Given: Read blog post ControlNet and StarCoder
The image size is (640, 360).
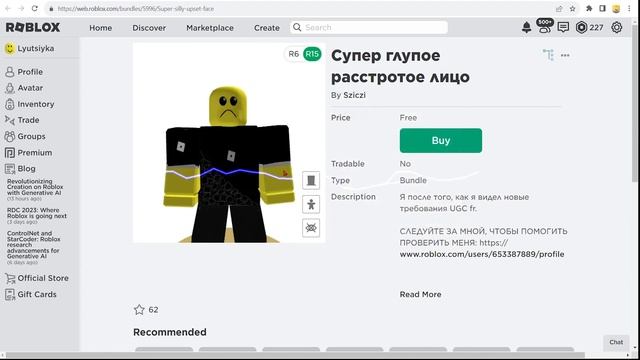Looking at the screenshot, I should click(33, 245).
